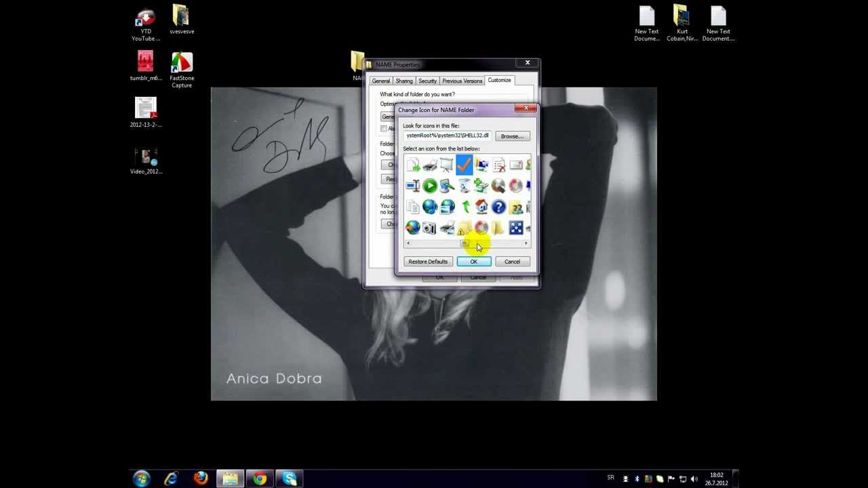Select the folder with warning sign icon

[x=464, y=228]
